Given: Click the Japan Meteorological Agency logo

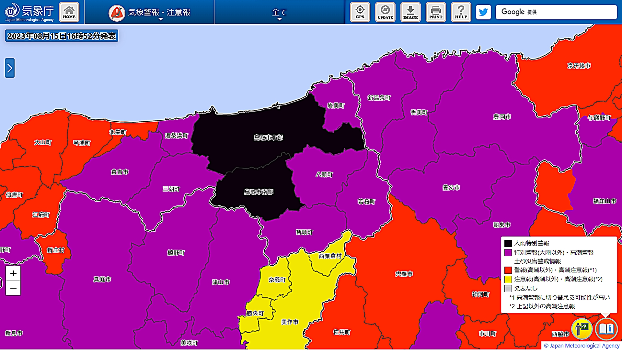Looking at the screenshot, I should pos(29,12).
